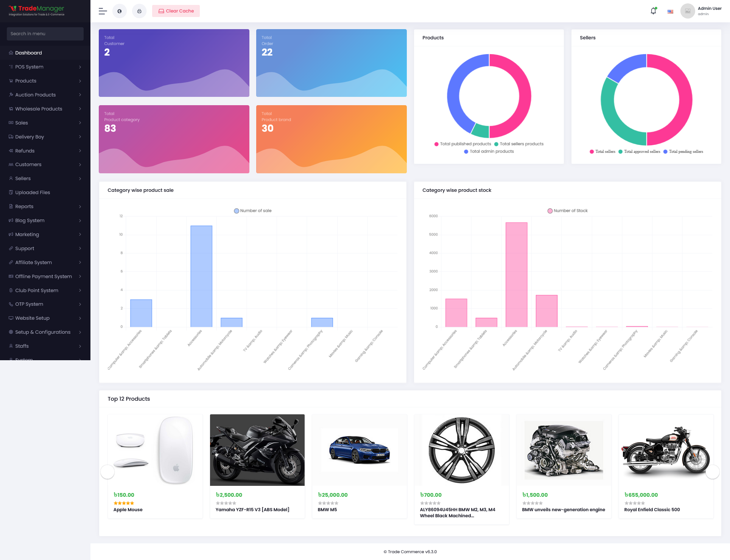The height and width of the screenshot is (560, 730).
Task: Click the Wholesale Products sidebar icon
Action: coord(11,109)
